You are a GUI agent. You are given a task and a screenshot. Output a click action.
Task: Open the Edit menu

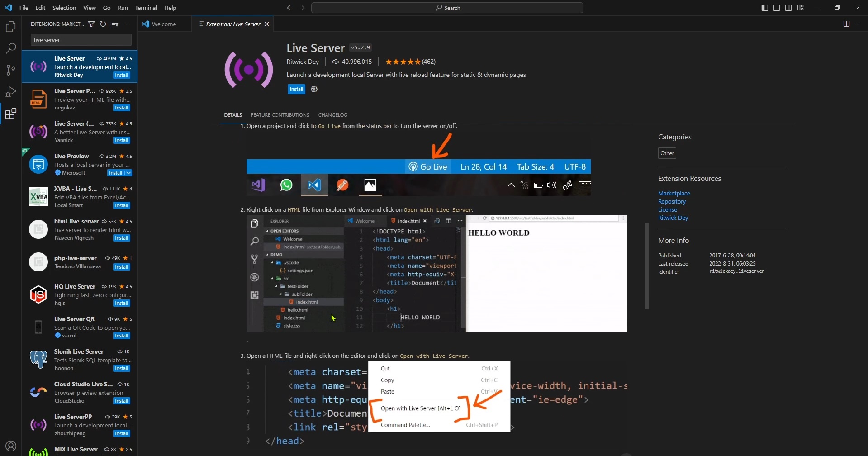tap(40, 8)
